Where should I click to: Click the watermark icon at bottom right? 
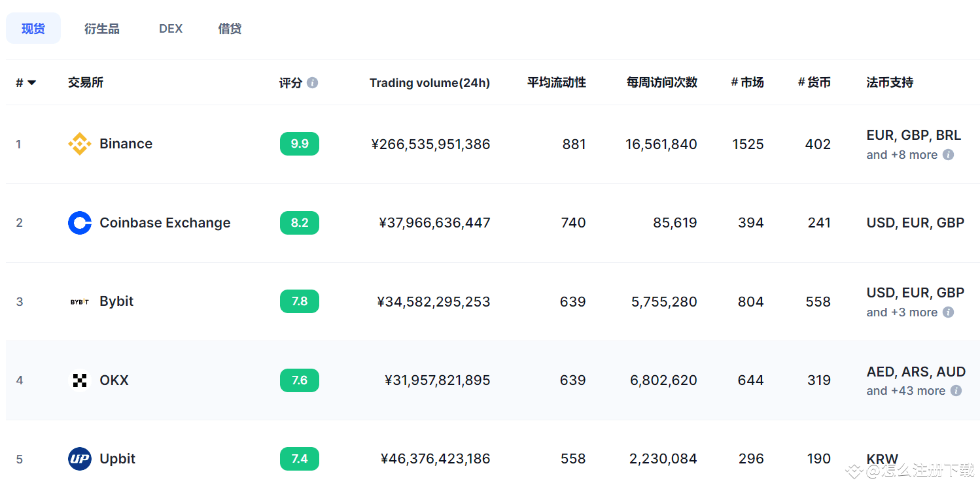[x=852, y=470]
